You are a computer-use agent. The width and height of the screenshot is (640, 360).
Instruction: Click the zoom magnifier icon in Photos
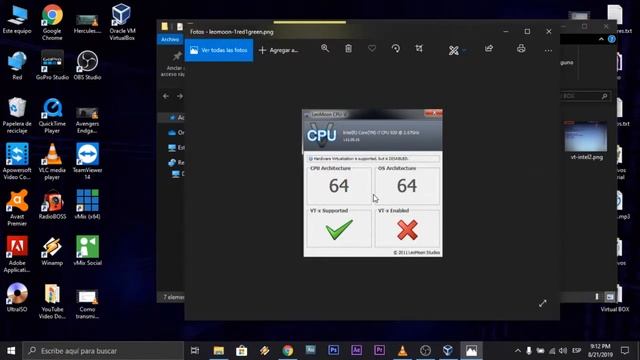point(325,49)
